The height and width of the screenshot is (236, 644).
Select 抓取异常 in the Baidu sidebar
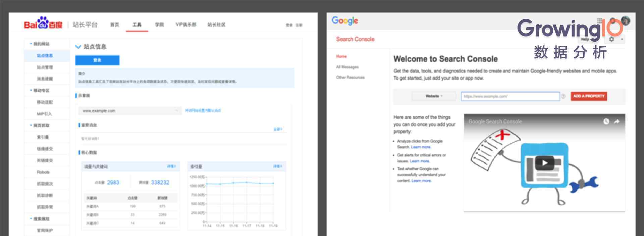point(45,207)
